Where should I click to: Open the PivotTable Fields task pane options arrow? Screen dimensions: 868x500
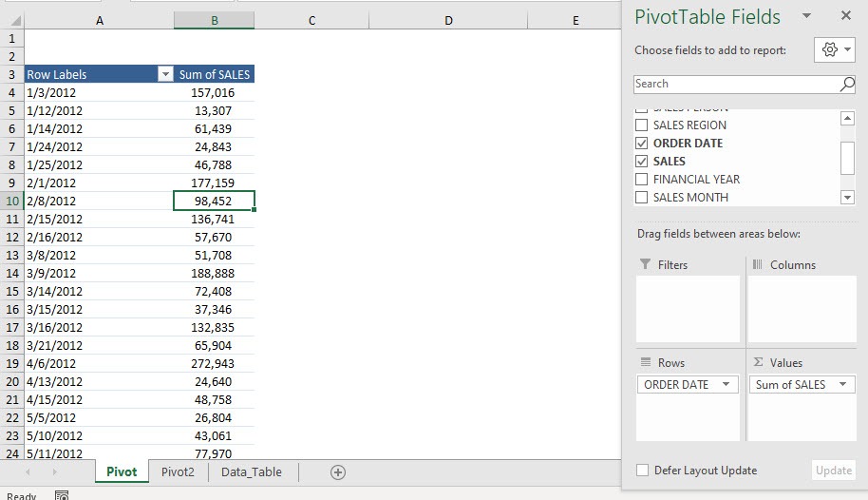(x=806, y=15)
